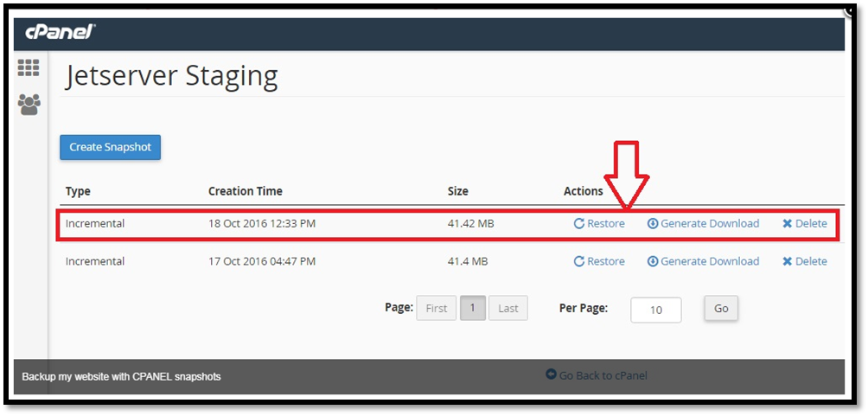Screen dimensions: 868x416
Task: Click the Page label in pagination
Action: (399, 307)
